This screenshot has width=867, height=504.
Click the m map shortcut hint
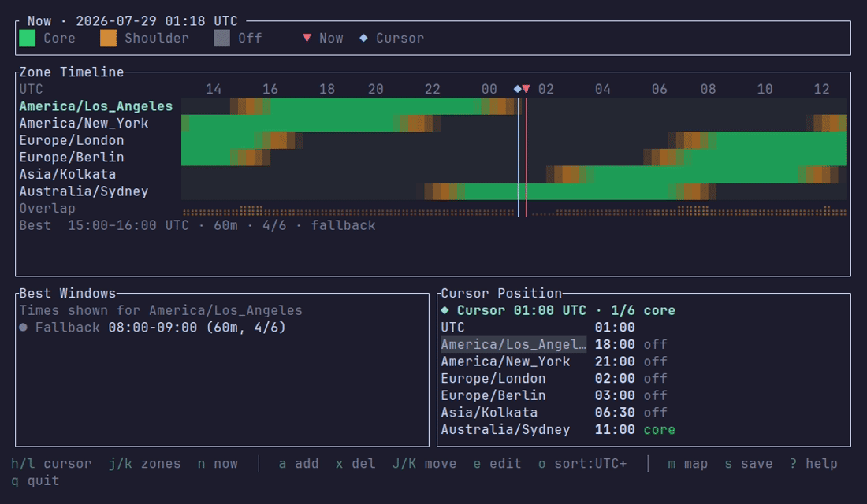click(688, 464)
